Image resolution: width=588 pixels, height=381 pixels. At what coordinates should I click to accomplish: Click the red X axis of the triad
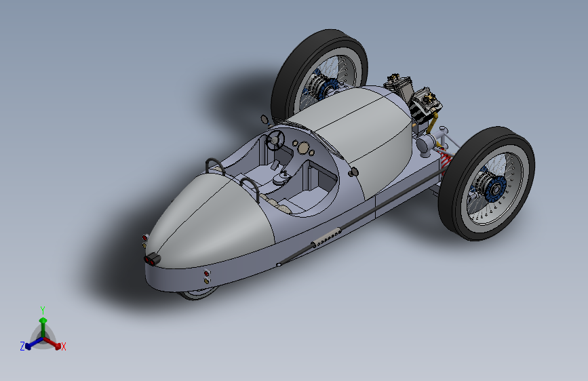(x=52, y=342)
